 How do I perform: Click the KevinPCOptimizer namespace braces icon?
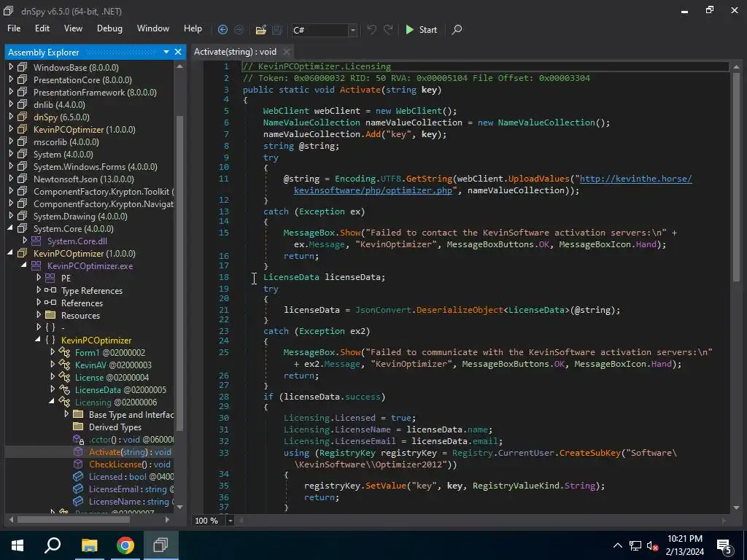[50, 340]
